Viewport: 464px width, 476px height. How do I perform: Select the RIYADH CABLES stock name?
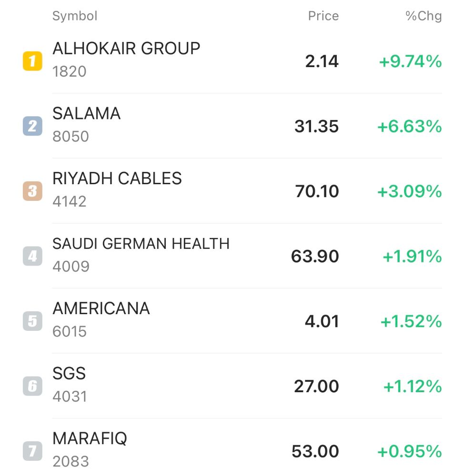(x=117, y=178)
